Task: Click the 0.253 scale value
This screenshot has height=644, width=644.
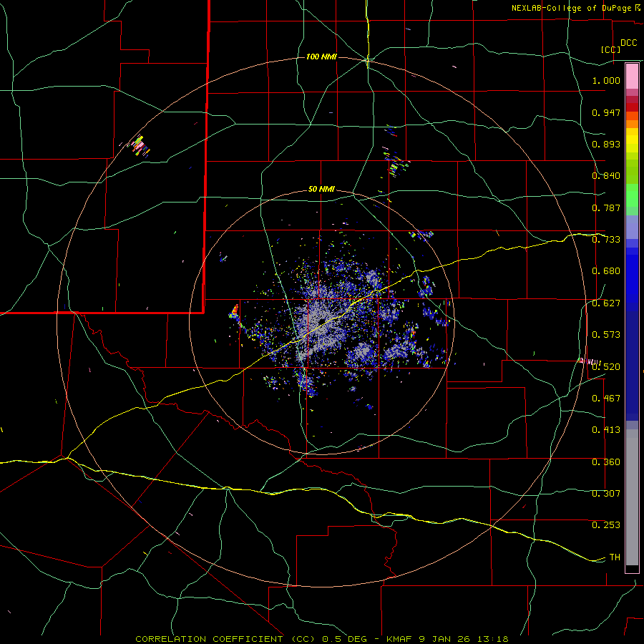Action: 606,525
